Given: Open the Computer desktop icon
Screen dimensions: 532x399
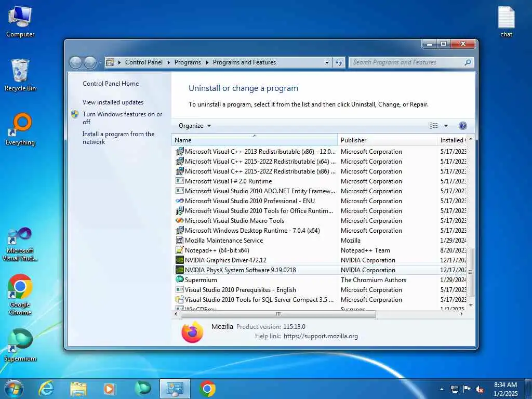Looking at the screenshot, I should pos(20,21).
